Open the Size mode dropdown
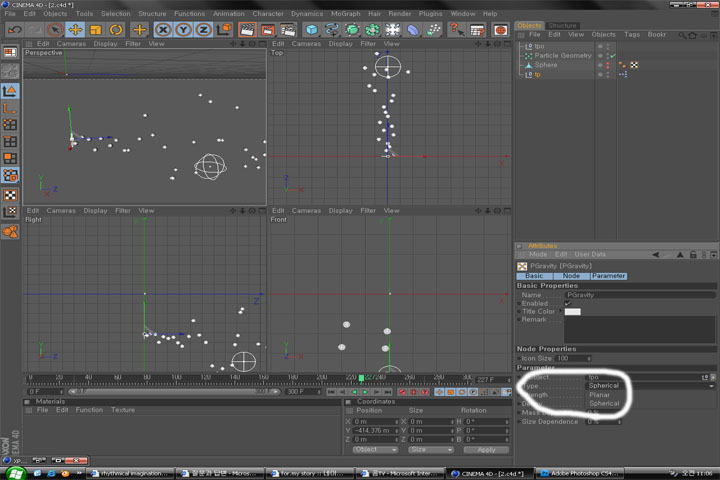Image resolution: width=720 pixels, height=480 pixels. pos(431,450)
